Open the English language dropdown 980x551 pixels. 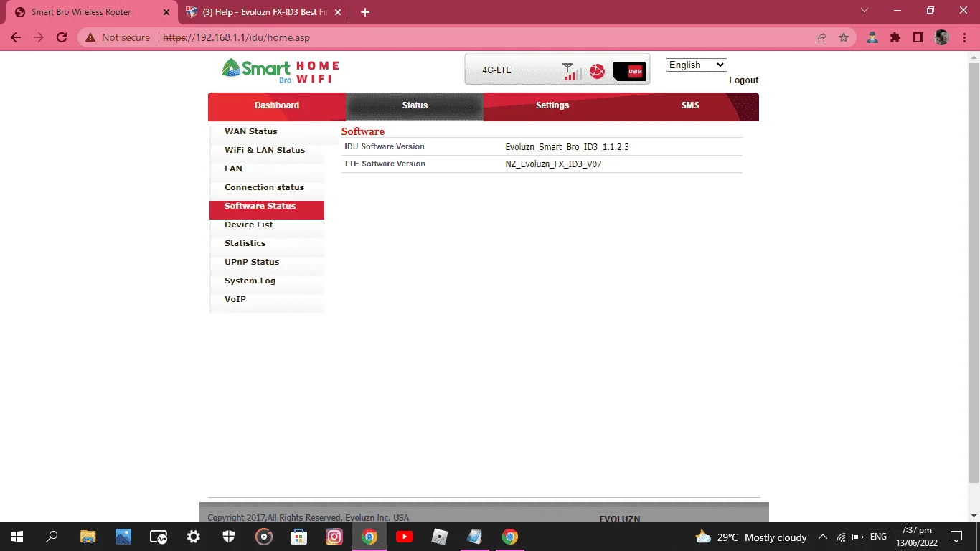697,65
